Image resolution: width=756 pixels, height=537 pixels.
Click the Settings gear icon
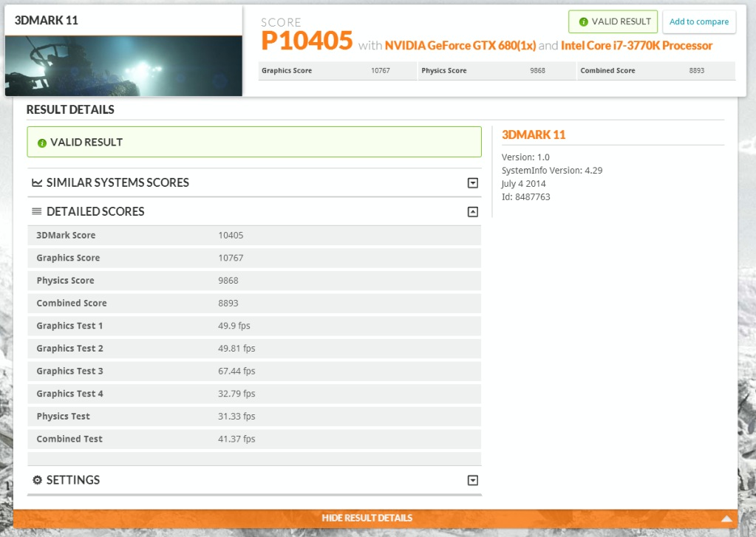[x=37, y=480]
